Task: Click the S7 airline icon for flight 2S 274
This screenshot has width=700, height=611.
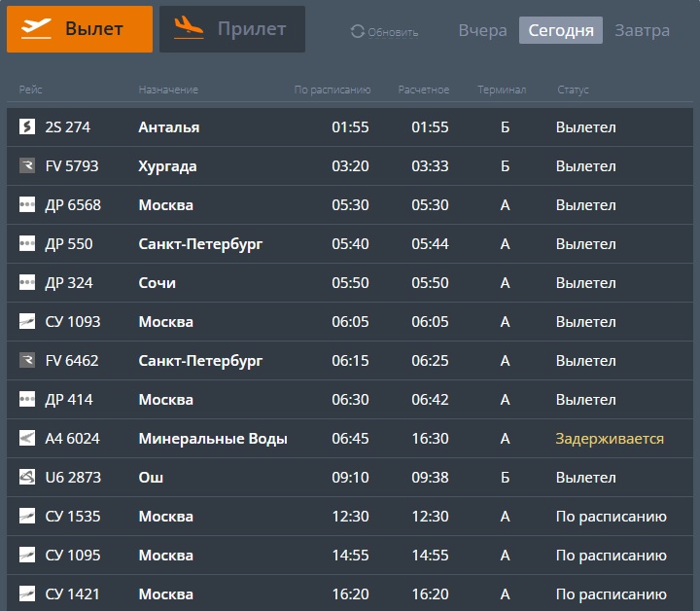Action: tap(27, 127)
